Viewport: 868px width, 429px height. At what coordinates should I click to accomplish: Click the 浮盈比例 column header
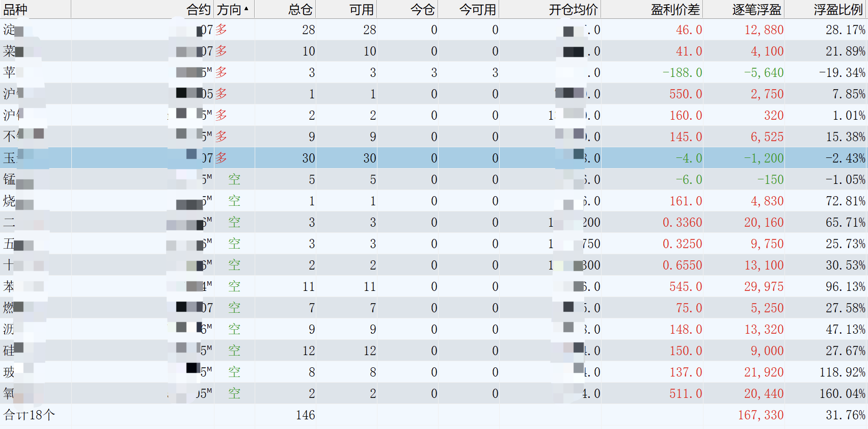point(838,10)
